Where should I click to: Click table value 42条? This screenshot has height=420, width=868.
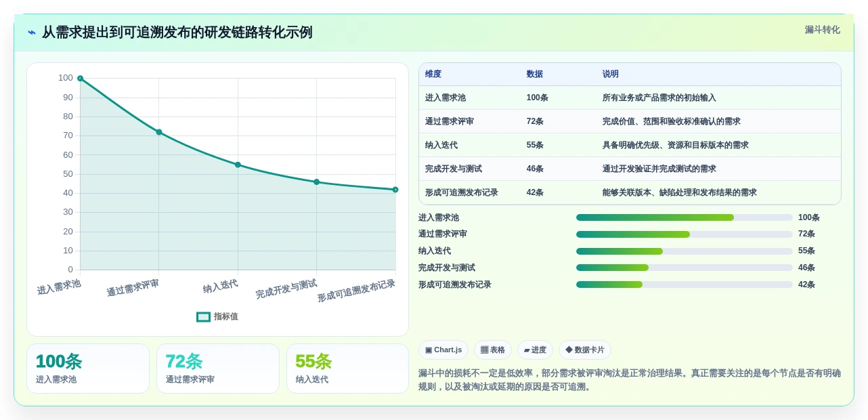[x=535, y=192]
